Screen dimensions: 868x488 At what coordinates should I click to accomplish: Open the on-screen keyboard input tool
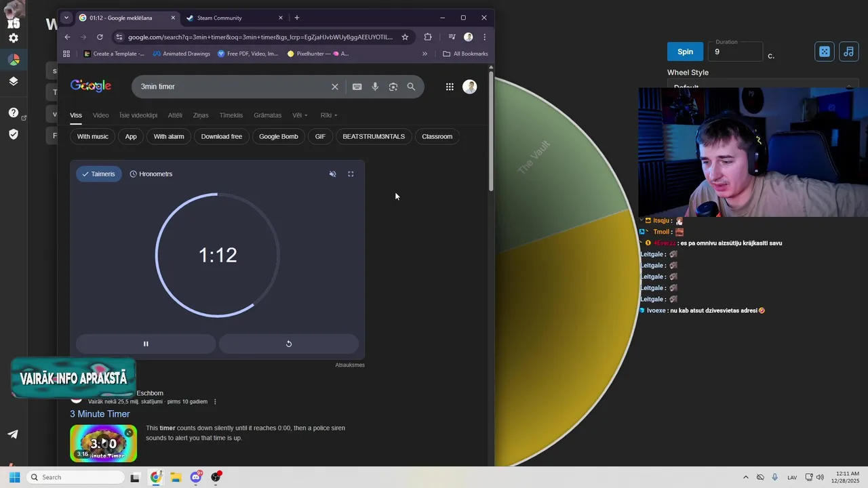tap(357, 87)
